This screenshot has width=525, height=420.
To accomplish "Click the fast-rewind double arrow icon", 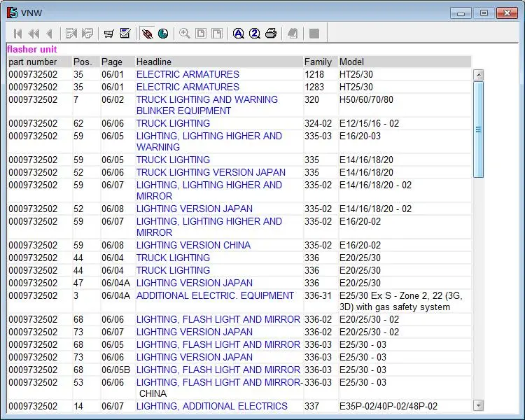I will 34,34.
